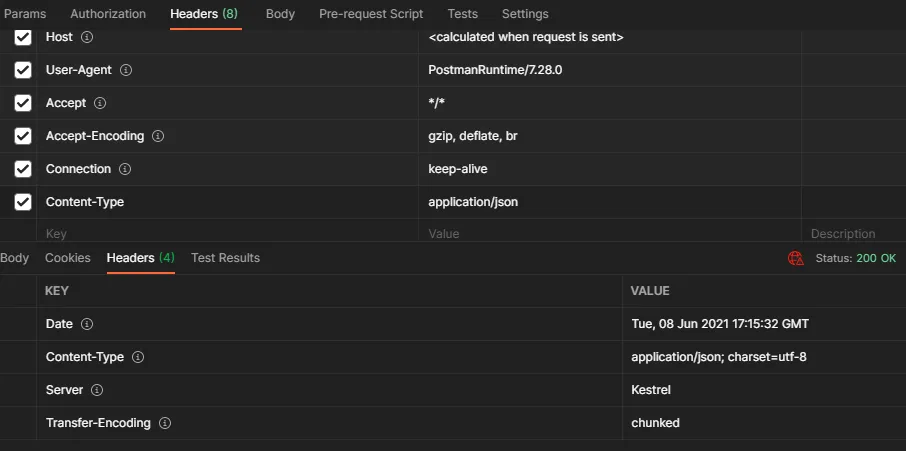Show the response Cookies tab
The height and width of the screenshot is (451, 906).
click(68, 258)
